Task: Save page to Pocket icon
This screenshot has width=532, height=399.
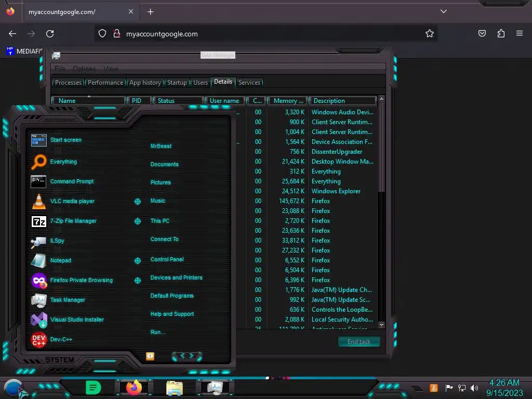Action: pyautogui.click(x=482, y=33)
